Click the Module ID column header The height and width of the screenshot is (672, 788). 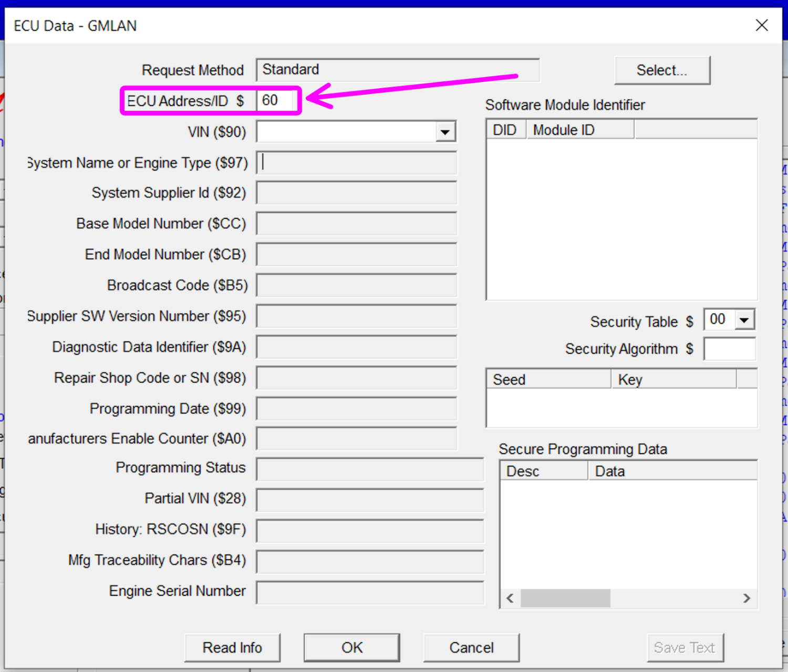580,130
